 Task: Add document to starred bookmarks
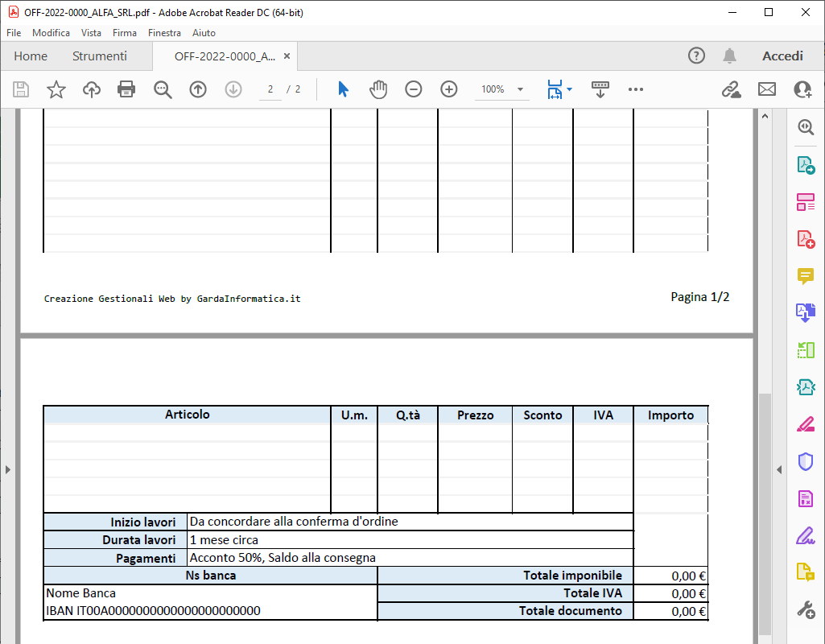pos(56,89)
